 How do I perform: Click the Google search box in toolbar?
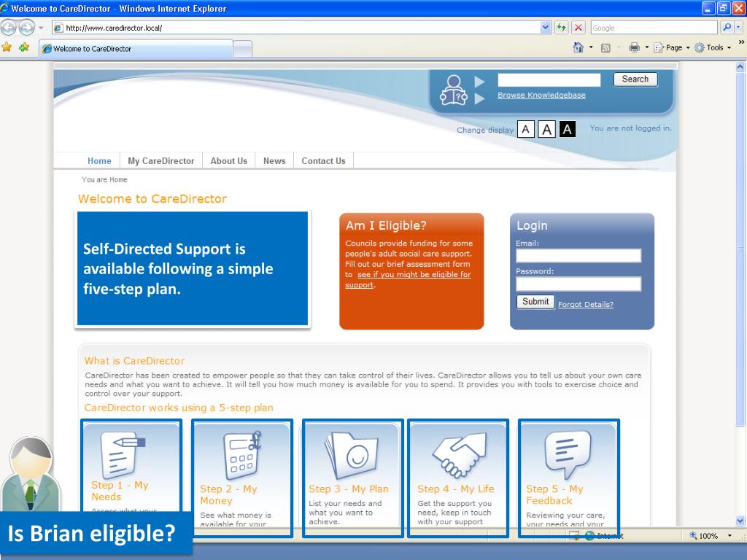tap(654, 28)
